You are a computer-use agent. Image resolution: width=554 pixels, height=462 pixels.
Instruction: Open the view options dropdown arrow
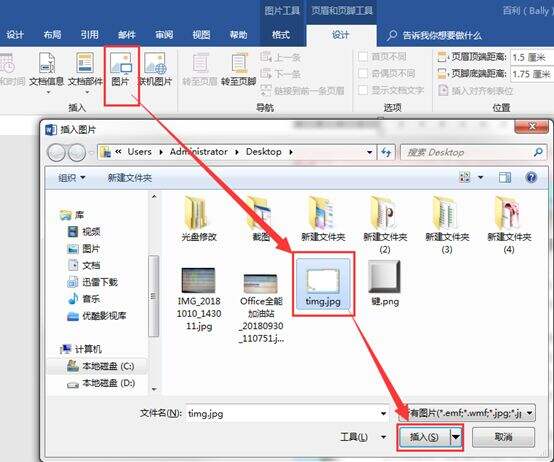(x=481, y=177)
